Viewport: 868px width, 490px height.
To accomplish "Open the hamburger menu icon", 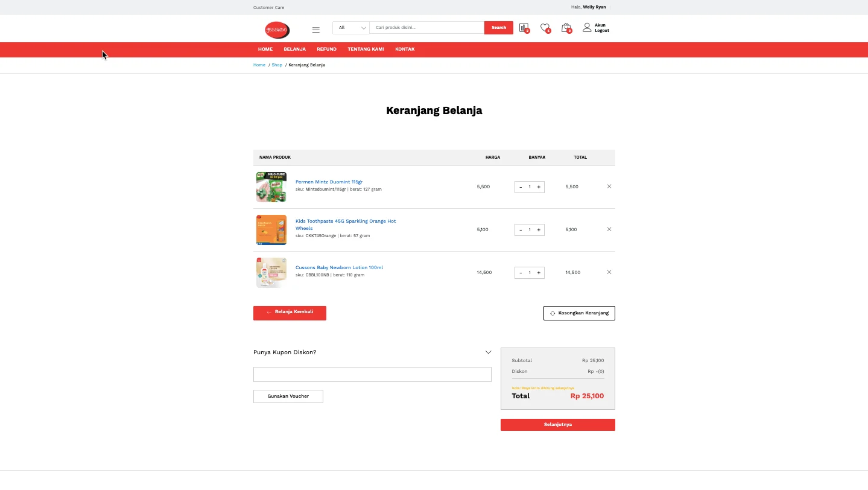I will [x=315, y=30].
